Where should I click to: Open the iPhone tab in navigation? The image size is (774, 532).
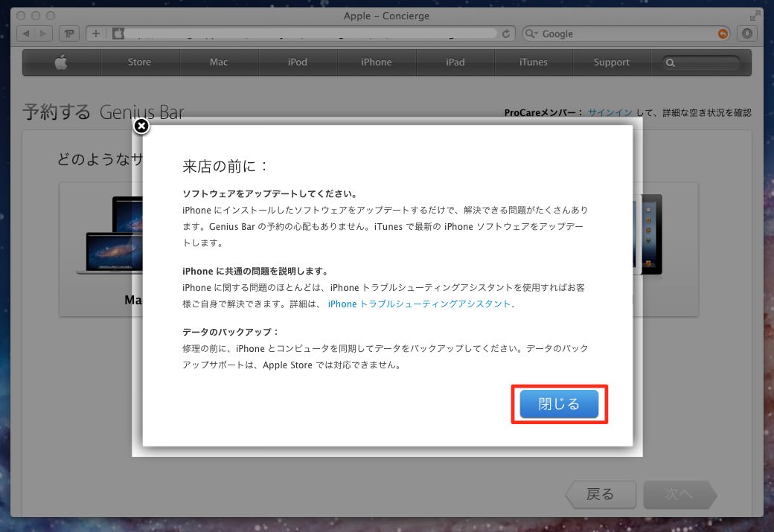pos(376,63)
